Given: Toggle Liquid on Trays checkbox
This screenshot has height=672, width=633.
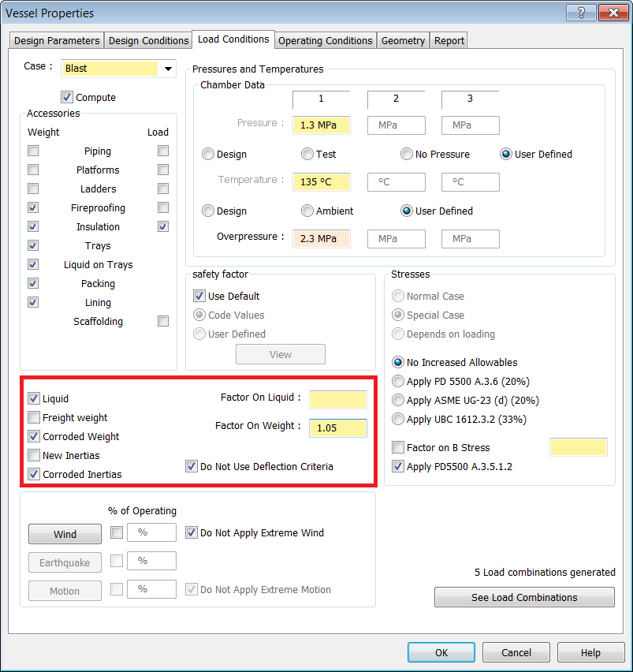Looking at the screenshot, I should click(x=33, y=264).
